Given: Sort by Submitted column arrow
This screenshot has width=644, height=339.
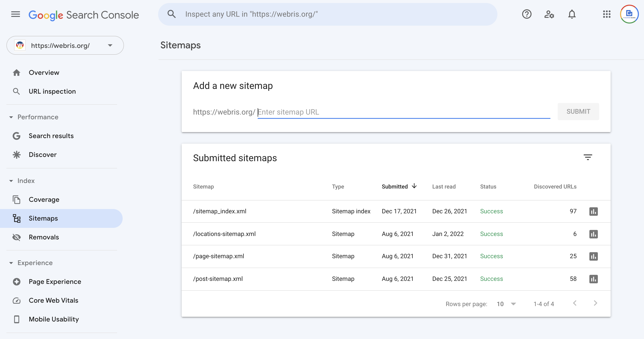Looking at the screenshot, I should [x=414, y=186].
